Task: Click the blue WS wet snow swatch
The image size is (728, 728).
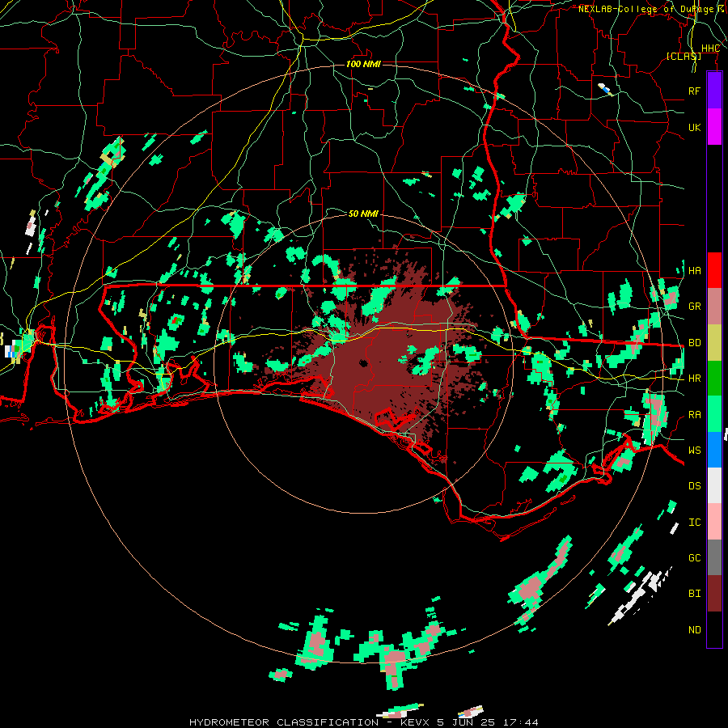Action: [714, 450]
